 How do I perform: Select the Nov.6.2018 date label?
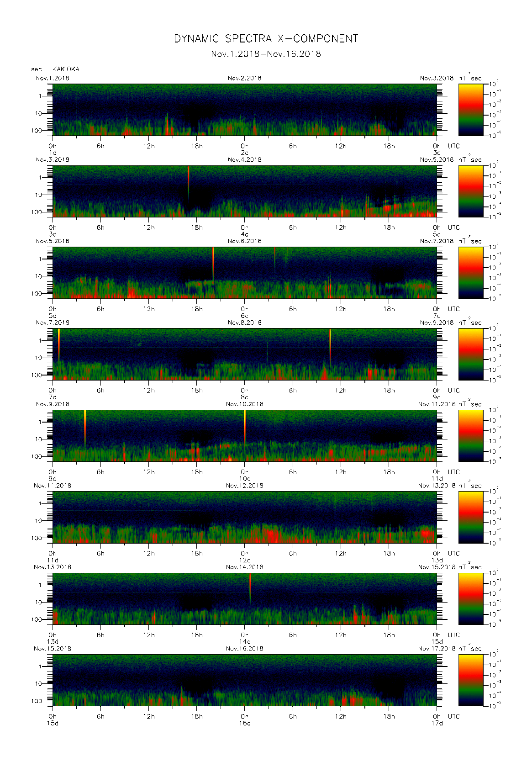tap(245, 241)
